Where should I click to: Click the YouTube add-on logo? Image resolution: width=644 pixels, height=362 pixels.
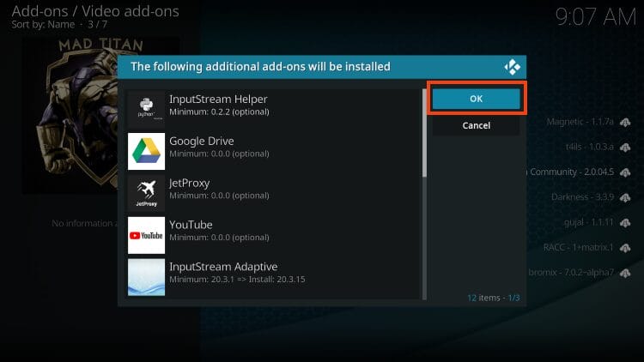(146, 236)
